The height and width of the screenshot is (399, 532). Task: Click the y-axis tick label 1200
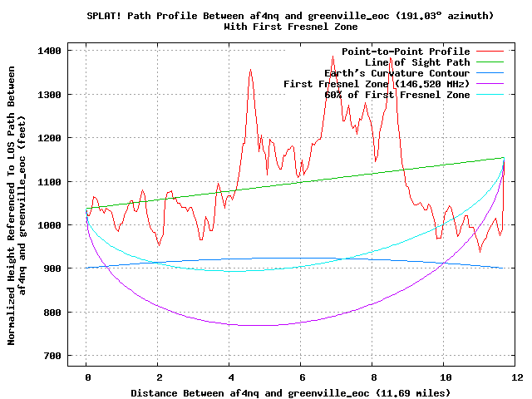[49, 138]
